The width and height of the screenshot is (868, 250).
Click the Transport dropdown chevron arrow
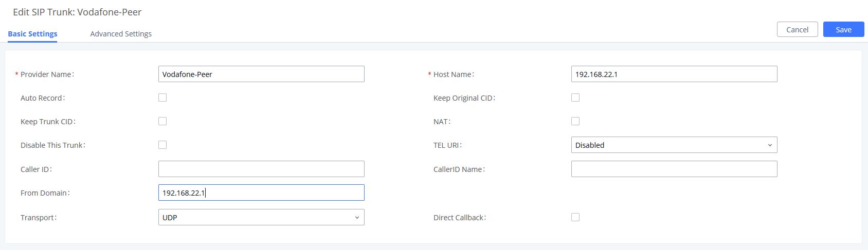357,218
